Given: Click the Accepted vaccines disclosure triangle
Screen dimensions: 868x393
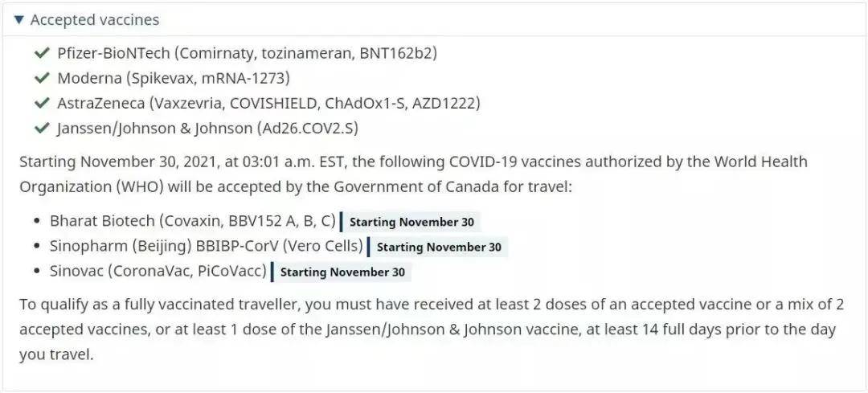Looking at the screenshot, I should (19, 20).
